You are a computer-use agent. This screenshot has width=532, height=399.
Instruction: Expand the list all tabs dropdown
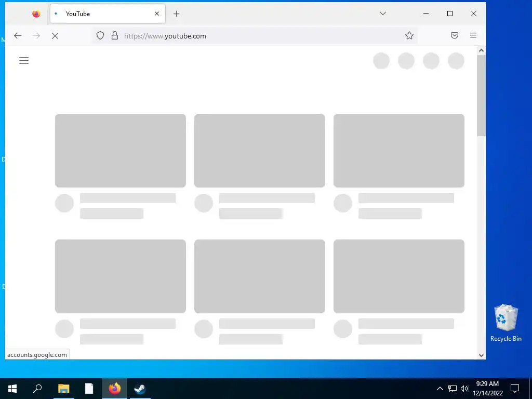point(383,14)
